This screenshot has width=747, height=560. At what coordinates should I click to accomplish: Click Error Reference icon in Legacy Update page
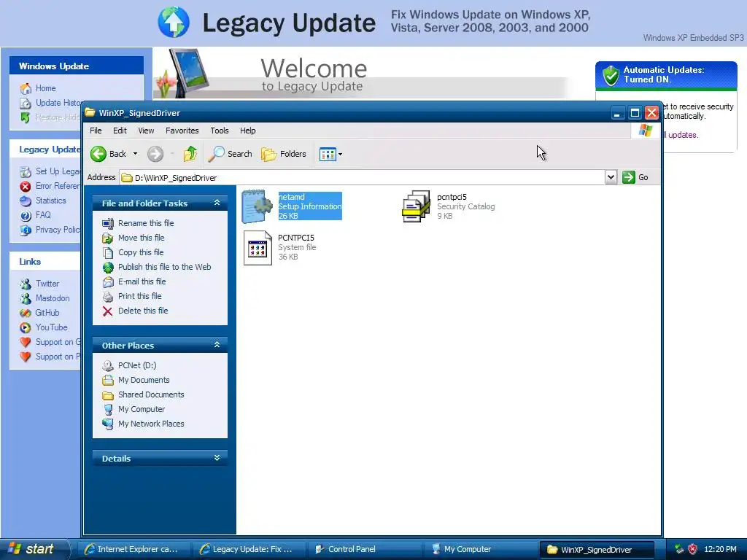pos(26,186)
